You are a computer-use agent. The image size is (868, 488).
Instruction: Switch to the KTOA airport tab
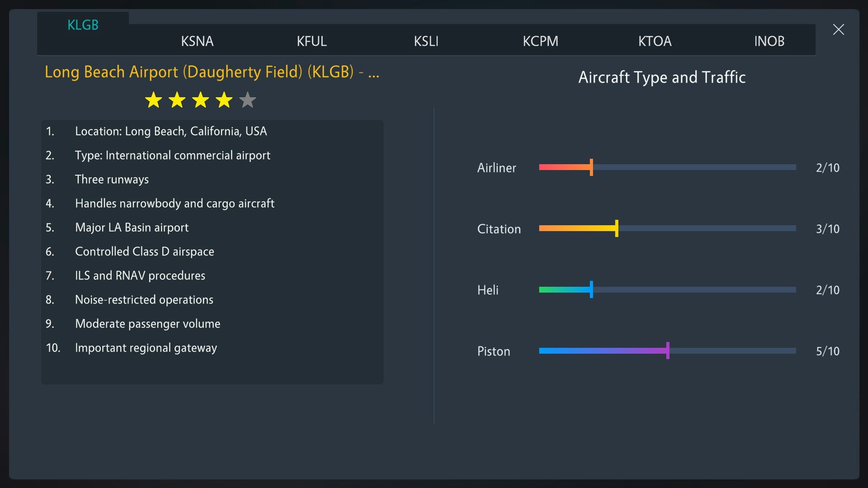point(655,41)
